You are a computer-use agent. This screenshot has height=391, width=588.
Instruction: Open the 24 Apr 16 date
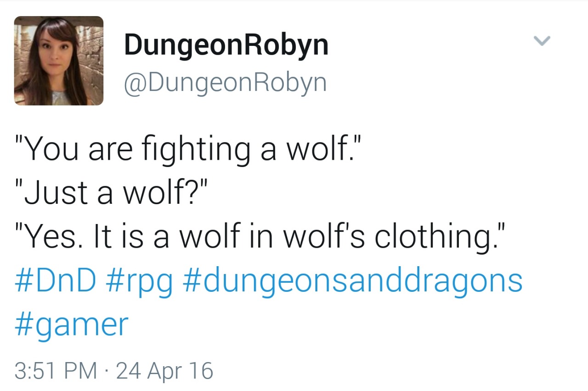(164, 370)
